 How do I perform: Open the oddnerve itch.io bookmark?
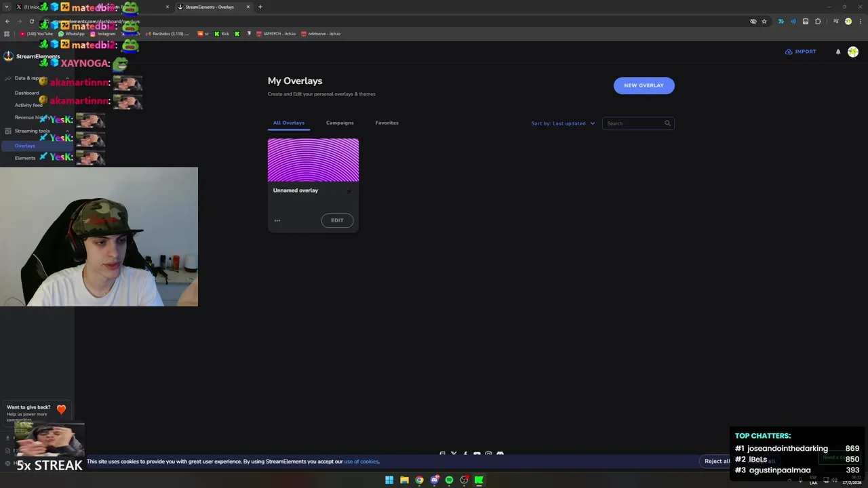pos(321,34)
